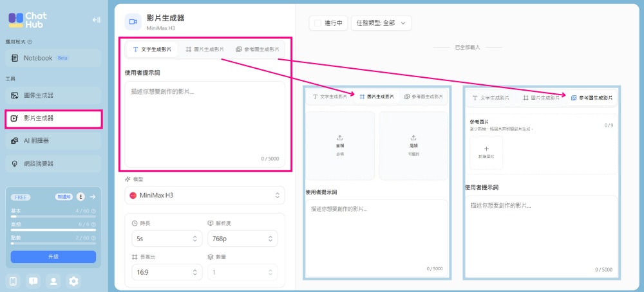Click the 已全部載入 text
This screenshot has width=644, height=292.
(x=468, y=47)
